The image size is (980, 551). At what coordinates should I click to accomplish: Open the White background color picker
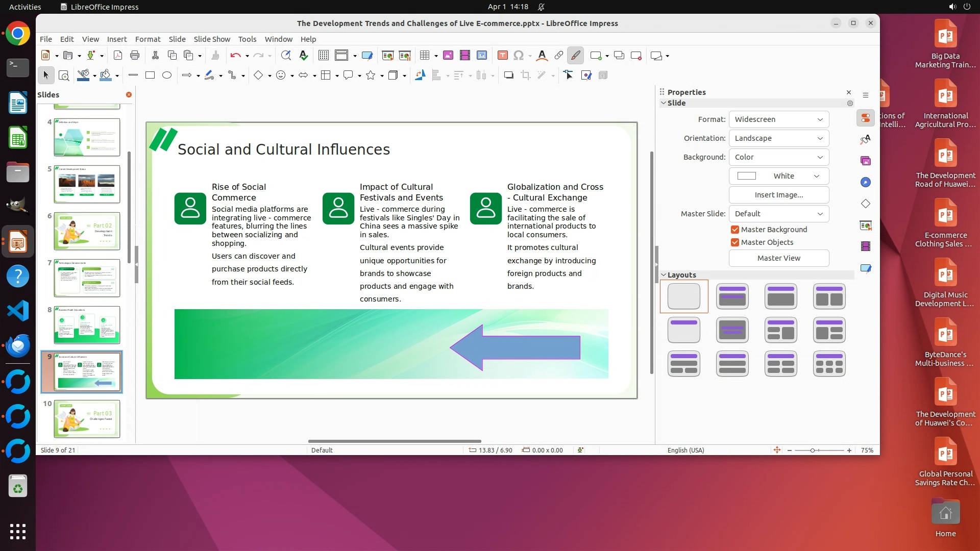[778, 176]
